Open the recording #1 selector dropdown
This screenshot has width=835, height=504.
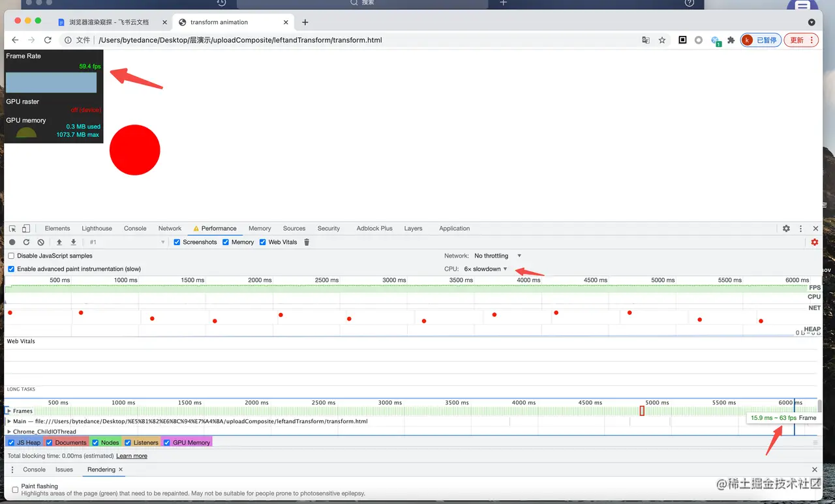[127, 242]
